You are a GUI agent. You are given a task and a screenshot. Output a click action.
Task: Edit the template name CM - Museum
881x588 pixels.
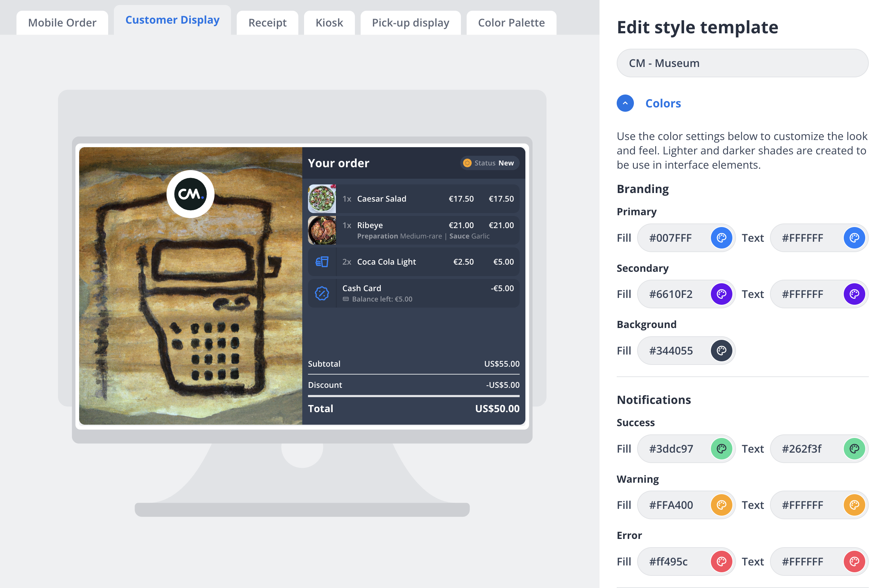click(742, 63)
